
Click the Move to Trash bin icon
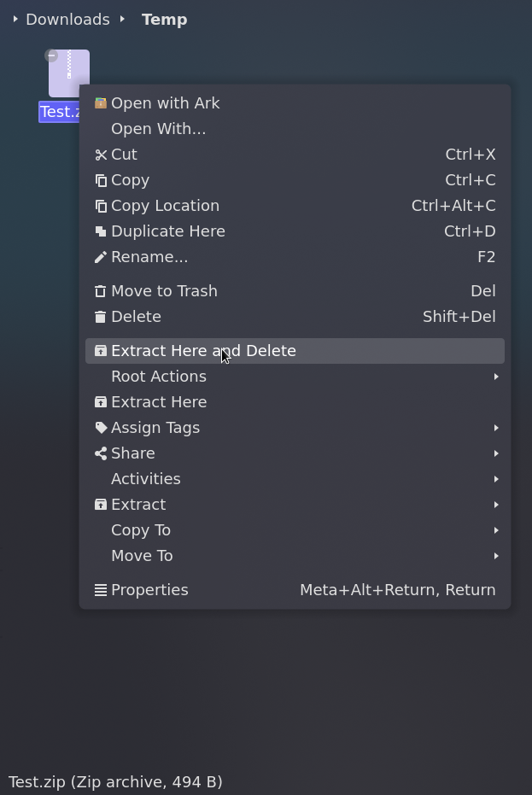pyautogui.click(x=101, y=291)
